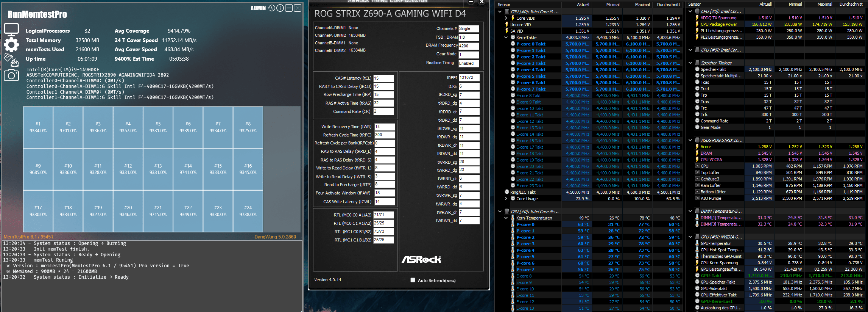Screen dimensions: 868x312
Task: Click the chip icon of Speicher-Timings group
Action: pos(697,63)
